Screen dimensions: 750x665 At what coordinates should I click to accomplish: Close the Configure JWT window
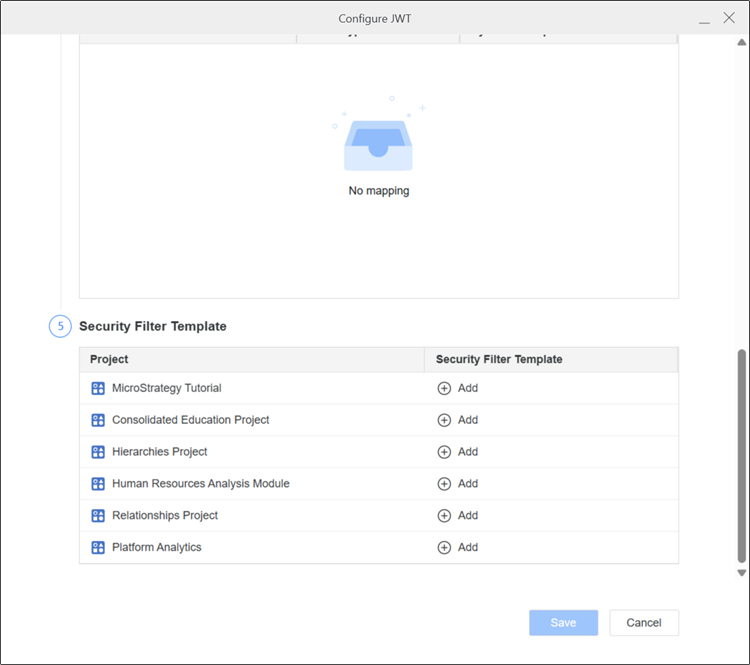coord(729,18)
